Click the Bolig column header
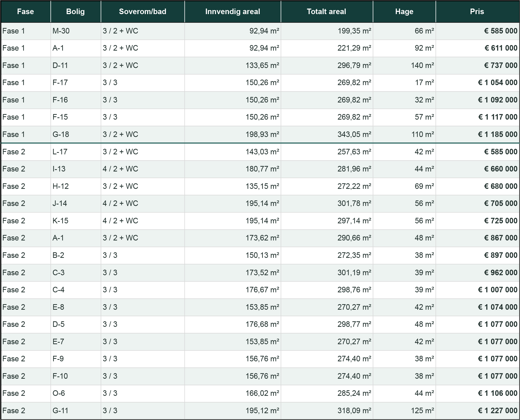 tap(76, 12)
